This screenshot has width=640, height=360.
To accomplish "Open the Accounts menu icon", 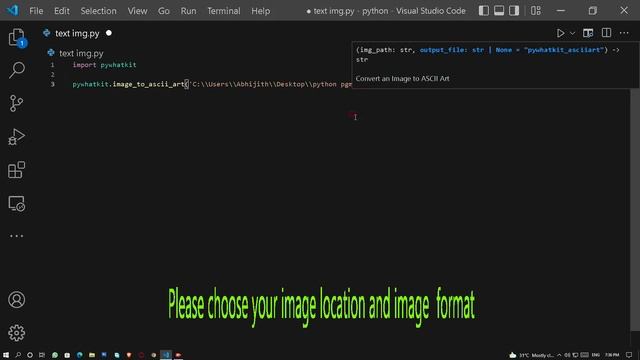I will pos(16,300).
